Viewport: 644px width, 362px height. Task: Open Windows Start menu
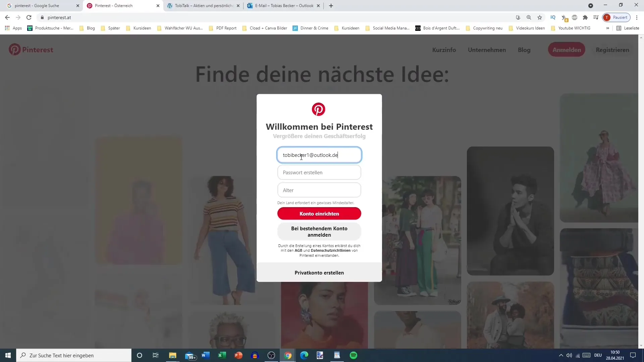[8, 355]
